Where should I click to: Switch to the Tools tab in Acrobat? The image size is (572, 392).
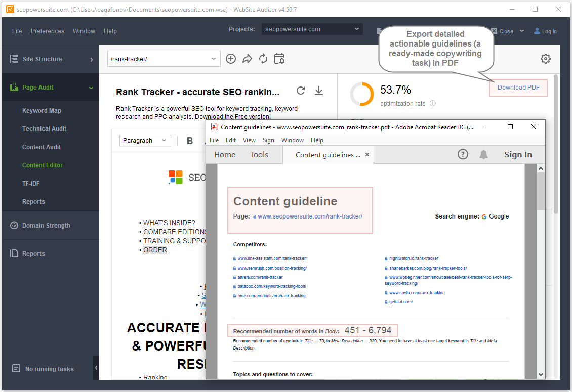pyautogui.click(x=259, y=155)
